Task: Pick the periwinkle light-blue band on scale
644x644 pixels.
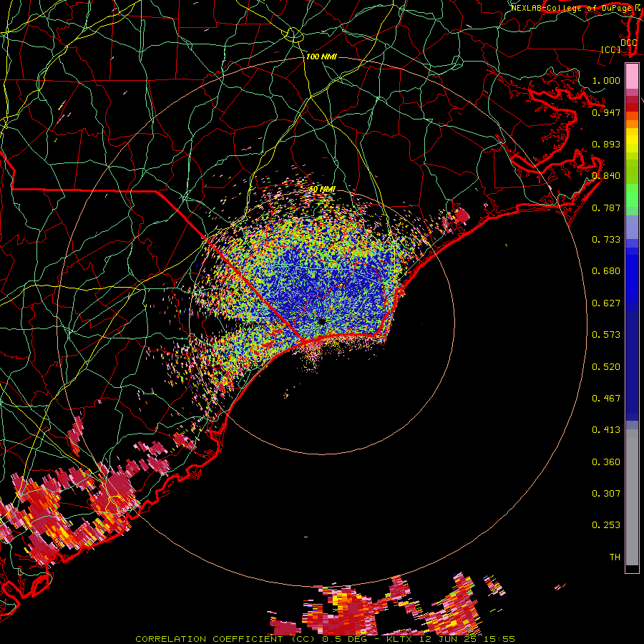Action: pyautogui.click(x=632, y=227)
